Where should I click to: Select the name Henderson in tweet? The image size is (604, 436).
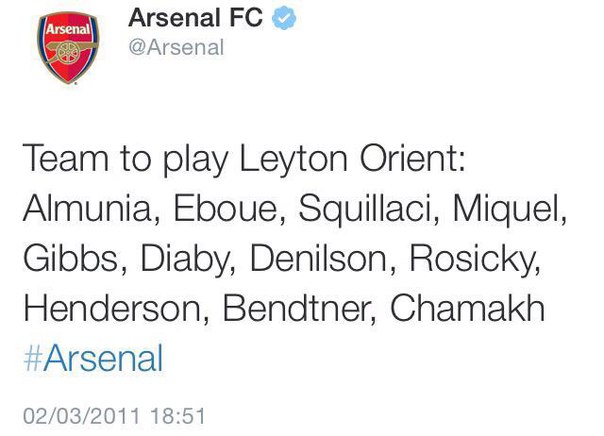click(112, 309)
